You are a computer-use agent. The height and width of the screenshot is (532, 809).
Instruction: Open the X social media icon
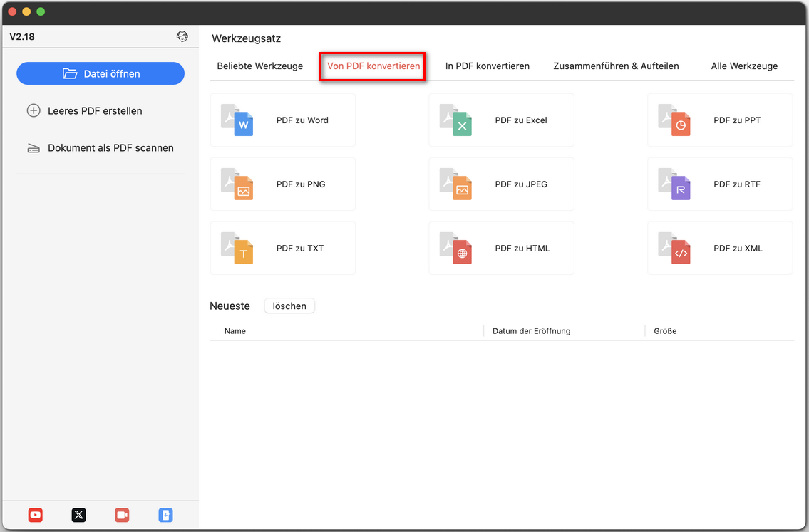[x=78, y=515]
